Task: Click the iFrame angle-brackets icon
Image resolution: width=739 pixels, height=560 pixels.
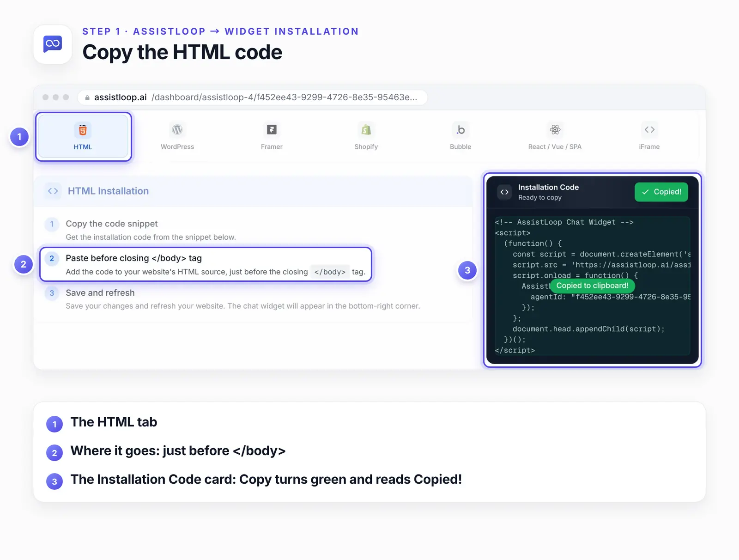Action: click(649, 130)
